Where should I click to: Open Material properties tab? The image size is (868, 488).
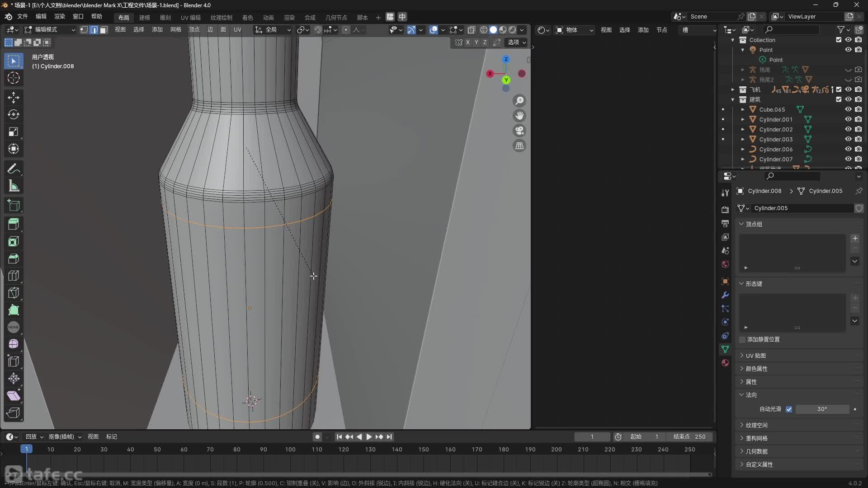pos(725,363)
